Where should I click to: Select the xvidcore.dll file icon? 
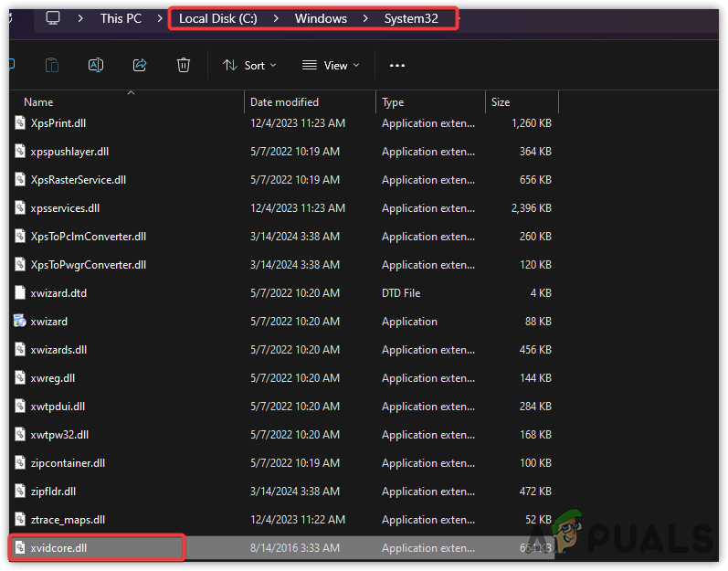[x=20, y=548]
